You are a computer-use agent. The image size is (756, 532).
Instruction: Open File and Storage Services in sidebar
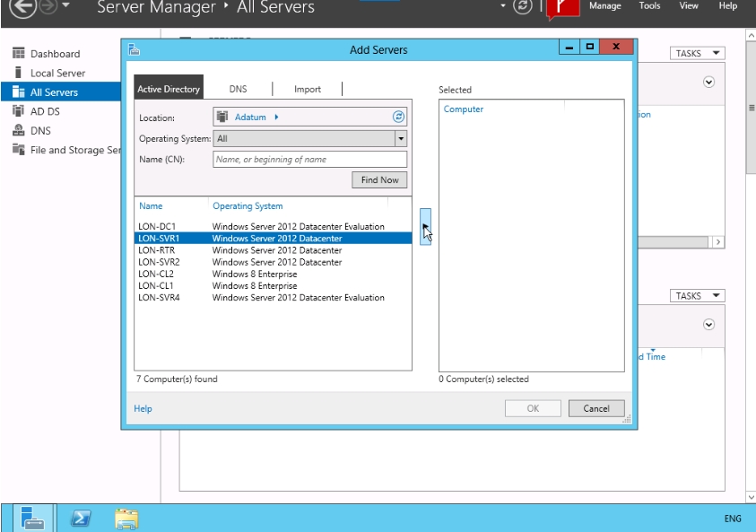(75, 150)
